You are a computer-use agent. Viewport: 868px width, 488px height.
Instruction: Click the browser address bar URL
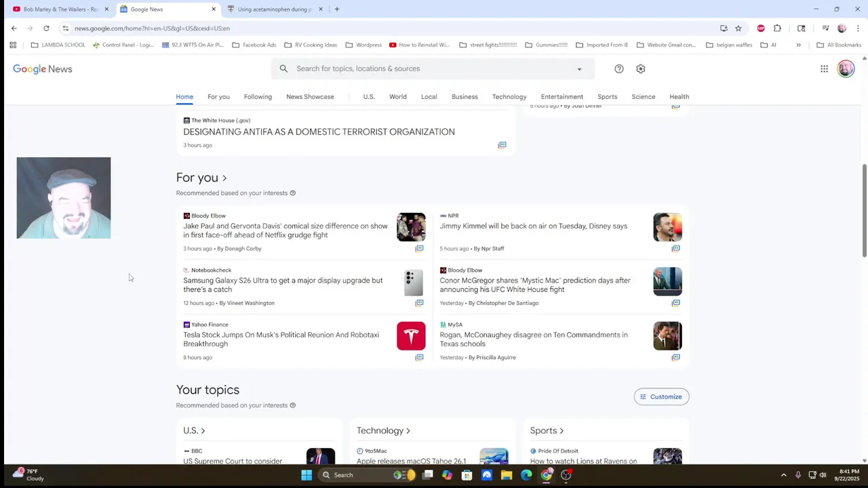152,28
